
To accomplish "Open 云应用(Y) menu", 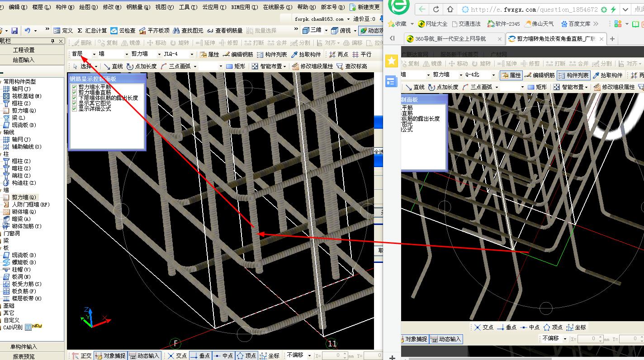I will [214, 7].
